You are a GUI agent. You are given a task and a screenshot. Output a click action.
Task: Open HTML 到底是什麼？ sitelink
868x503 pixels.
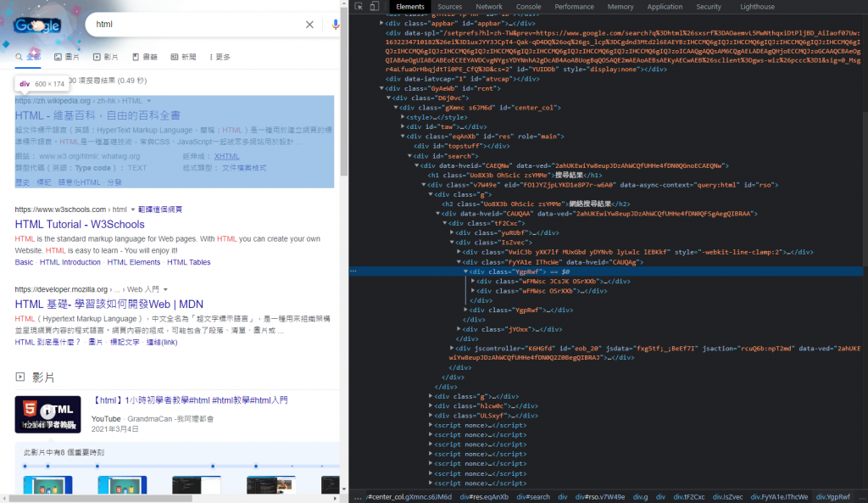tap(47, 343)
